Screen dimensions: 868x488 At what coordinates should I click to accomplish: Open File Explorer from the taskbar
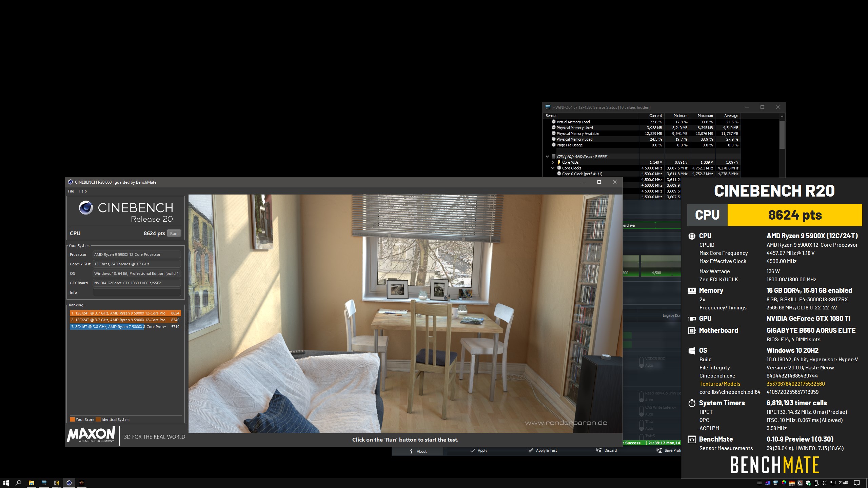31,483
